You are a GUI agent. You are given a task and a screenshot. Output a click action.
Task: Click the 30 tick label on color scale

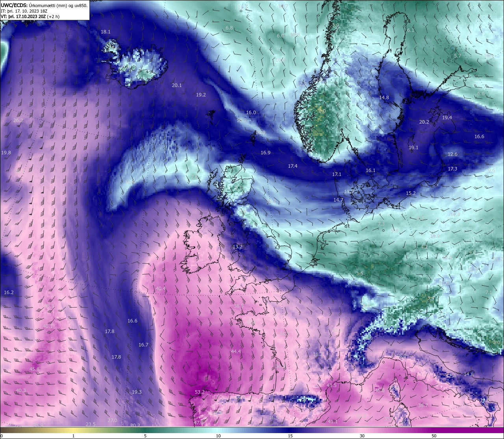362,436
